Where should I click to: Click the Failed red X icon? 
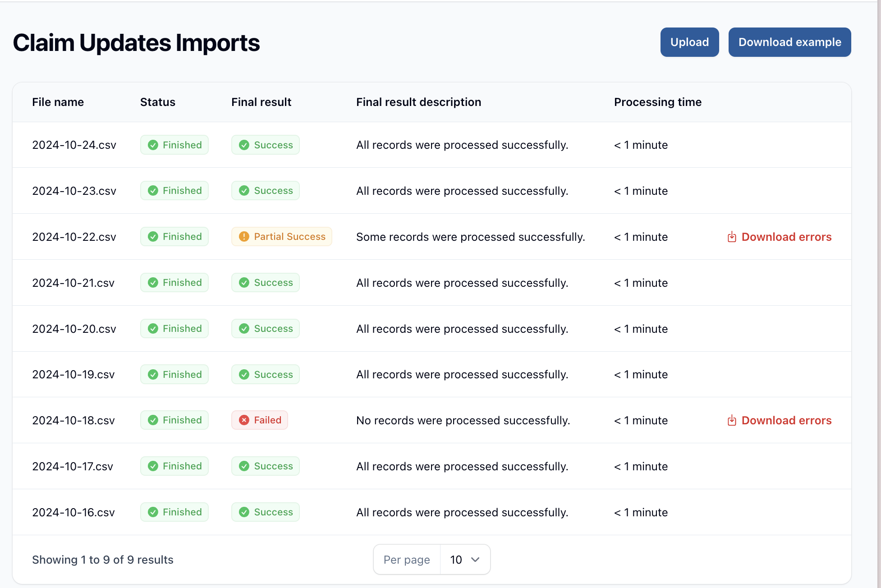pos(244,420)
